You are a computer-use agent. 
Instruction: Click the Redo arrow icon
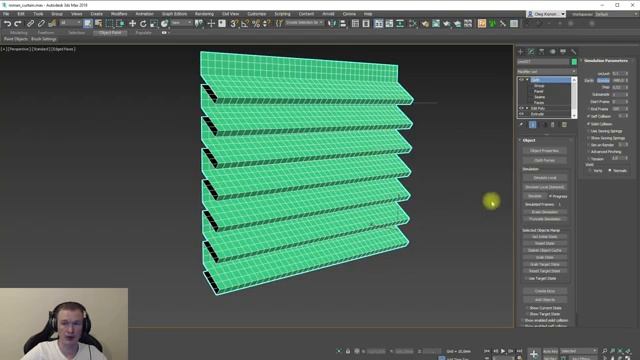point(18,24)
